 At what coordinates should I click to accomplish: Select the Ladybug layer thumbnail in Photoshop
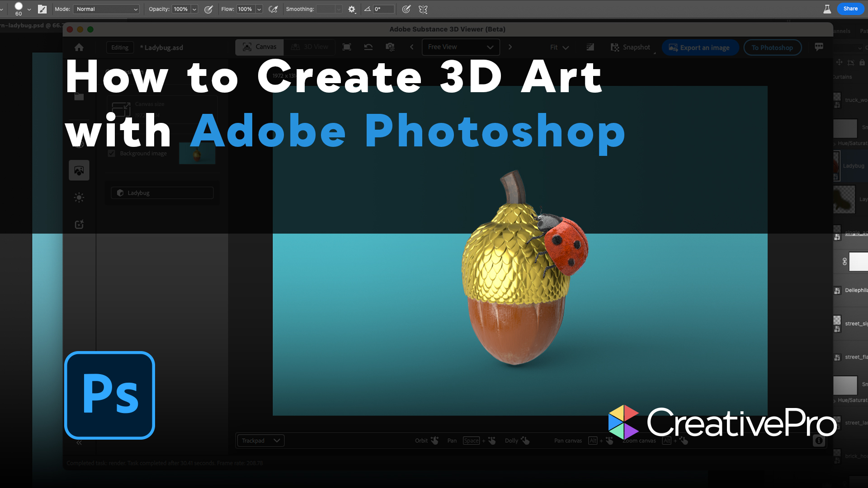tap(836, 166)
